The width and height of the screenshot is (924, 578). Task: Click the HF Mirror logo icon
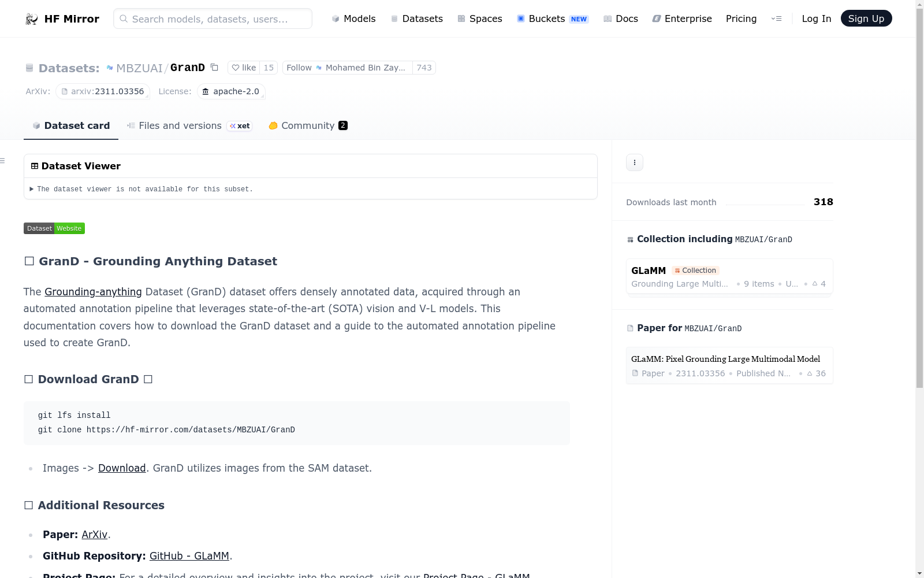pos(32,19)
